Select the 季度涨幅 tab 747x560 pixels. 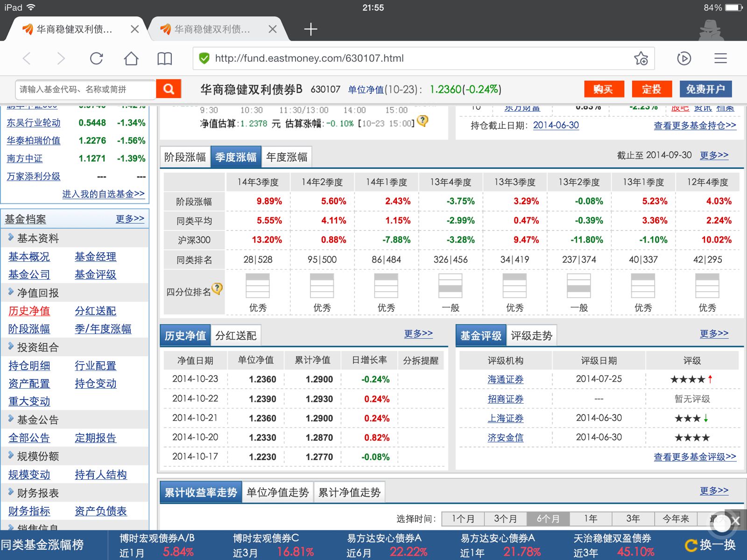[x=236, y=157]
